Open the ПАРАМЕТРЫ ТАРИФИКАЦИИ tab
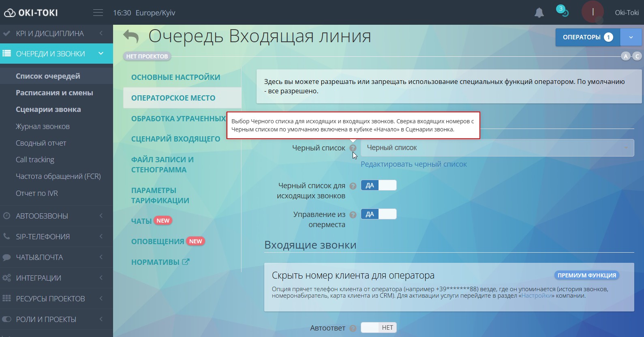 160,195
